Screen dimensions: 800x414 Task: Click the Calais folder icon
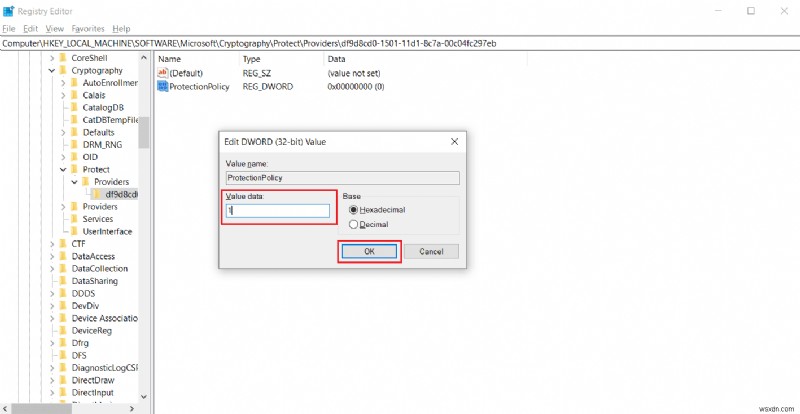(x=74, y=95)
